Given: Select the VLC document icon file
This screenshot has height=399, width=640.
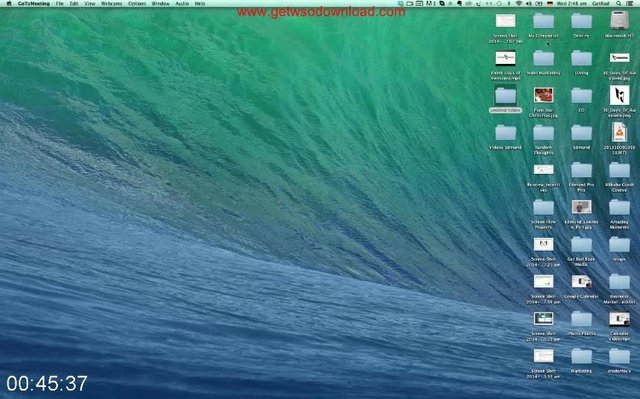Looking at the screenshot, I should pyautogui.click(x=619, y=132).
